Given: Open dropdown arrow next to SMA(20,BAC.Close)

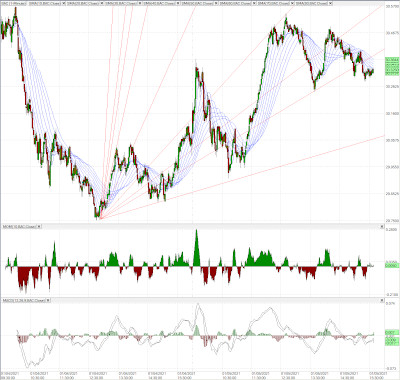Looking at the screenshot, I should [x=101, y=3].
